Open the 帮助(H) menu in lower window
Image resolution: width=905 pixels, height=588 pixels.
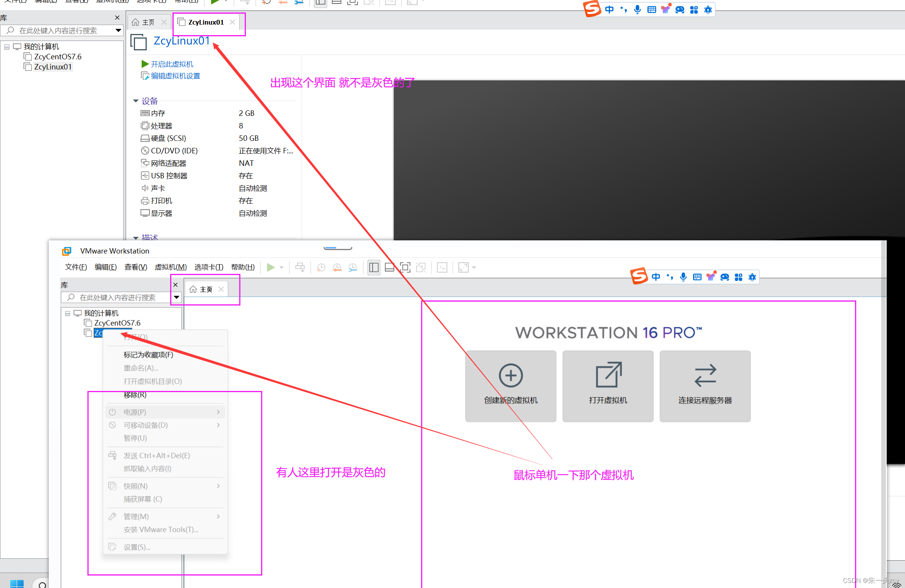(x=243, y=267)
